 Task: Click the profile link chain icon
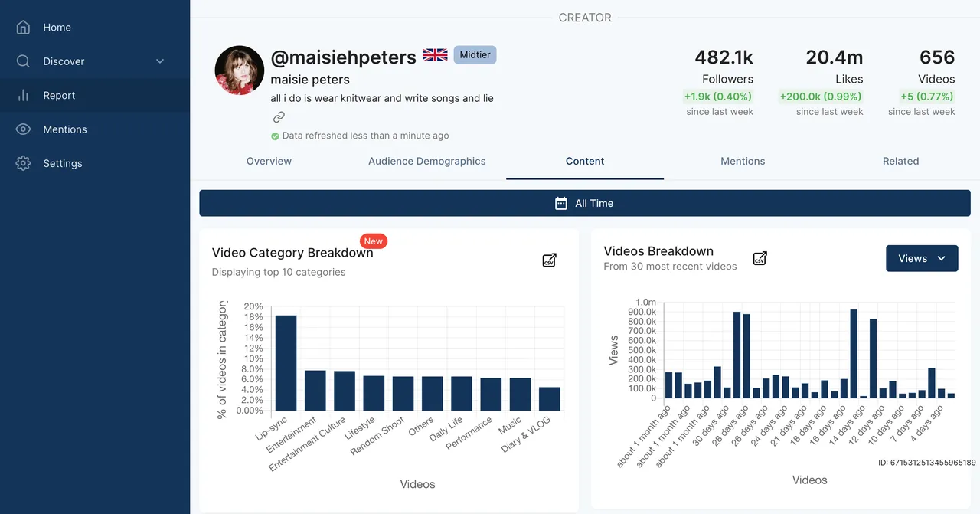coord(279,117)
